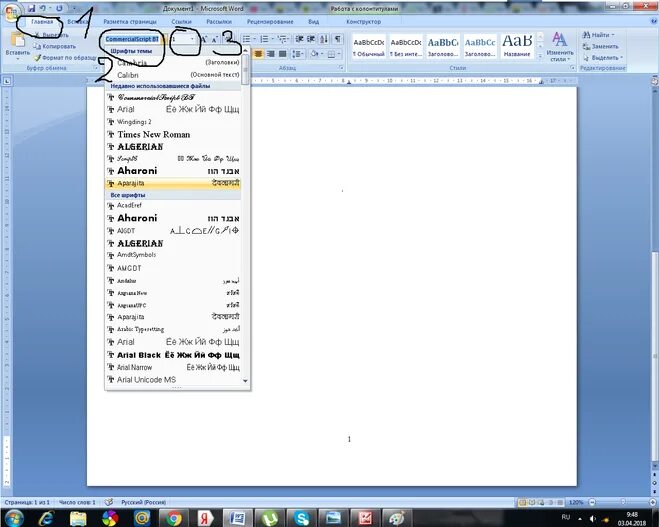Expand the styles gallery
This screenshot has width=659, height=527.
[540, 57]
